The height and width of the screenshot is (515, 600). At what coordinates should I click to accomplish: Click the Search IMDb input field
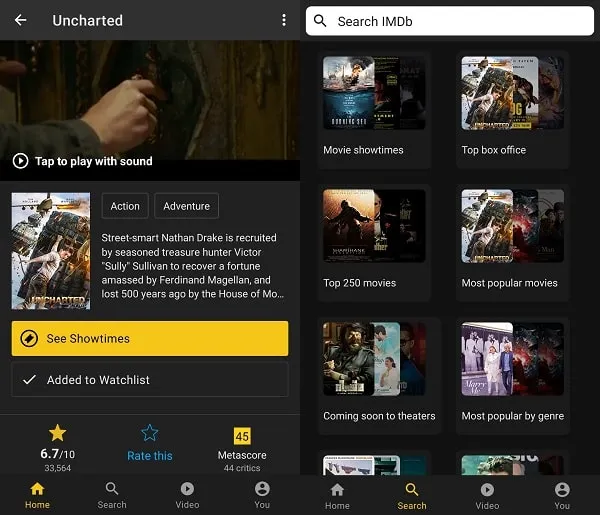pyautogui.click(x=450, y=21)
